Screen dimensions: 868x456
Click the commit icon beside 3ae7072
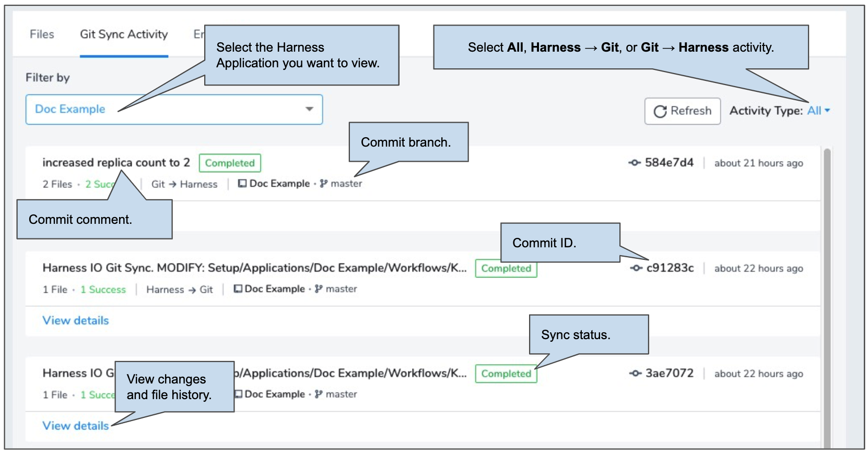pos(635,374)
